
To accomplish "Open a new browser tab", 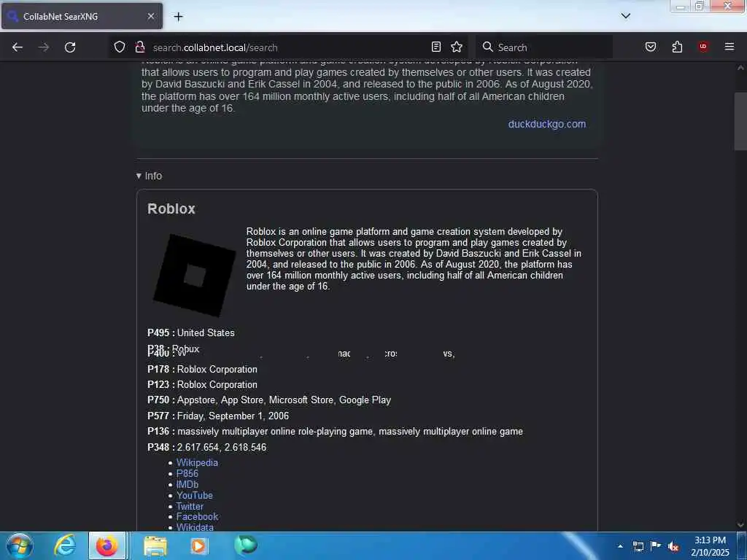I will click(x=178, y=17).
